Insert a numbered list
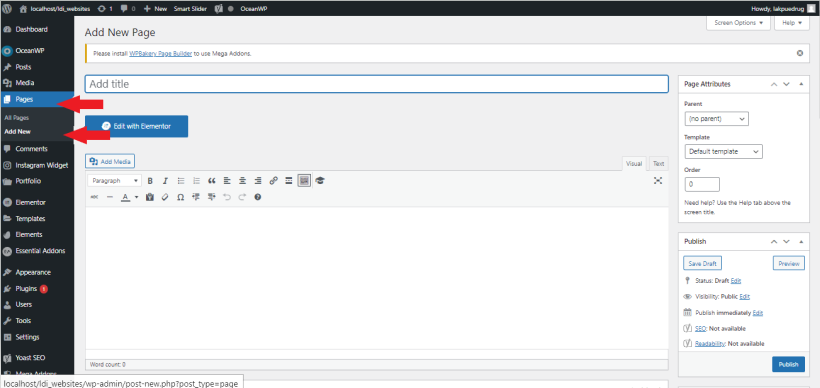The image size is (820, 388). (x=197, y=181)
